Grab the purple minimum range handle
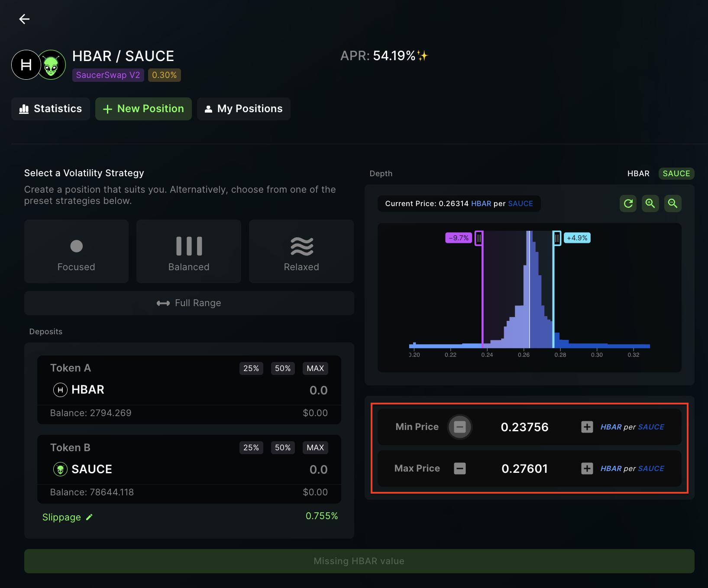Viewport: 708px width, 588px height. pyautogui.click(x=479, y=238)
